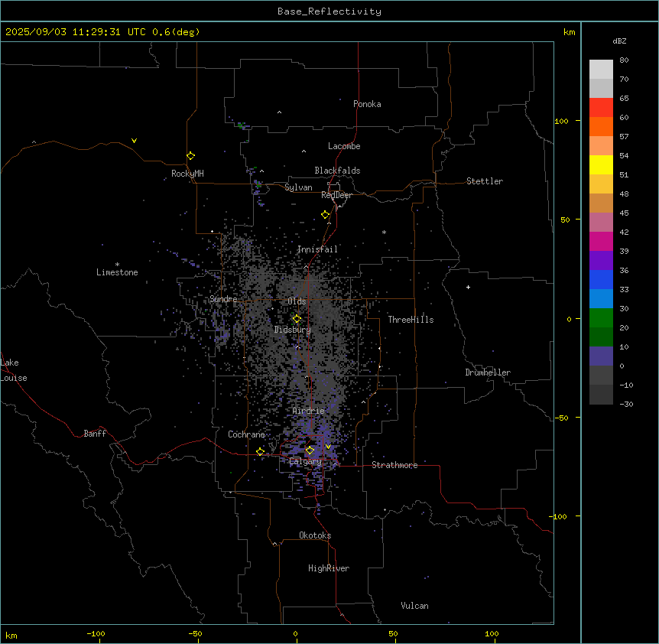Click the yellow V marker northeast of Calgary
Viewport: 659px width, 644px height.
pos(328,447)
